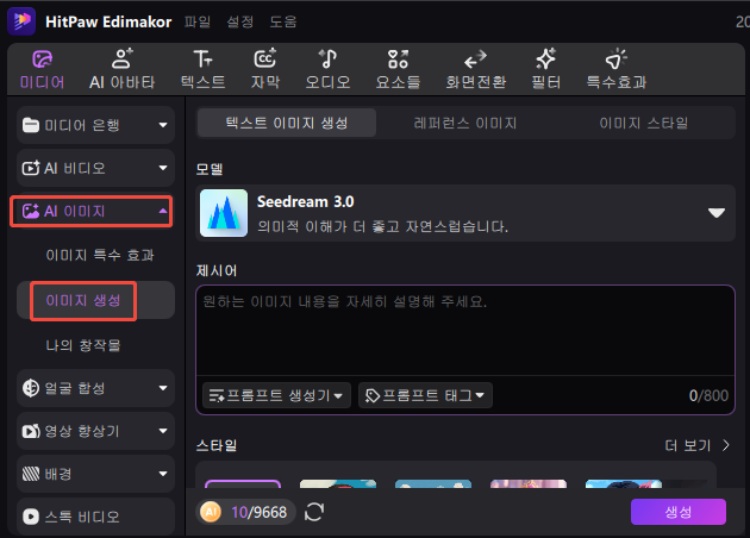750x538 pixels.
Task: Open the AI 아바타 tool
Action: click(x=122, y=70)
